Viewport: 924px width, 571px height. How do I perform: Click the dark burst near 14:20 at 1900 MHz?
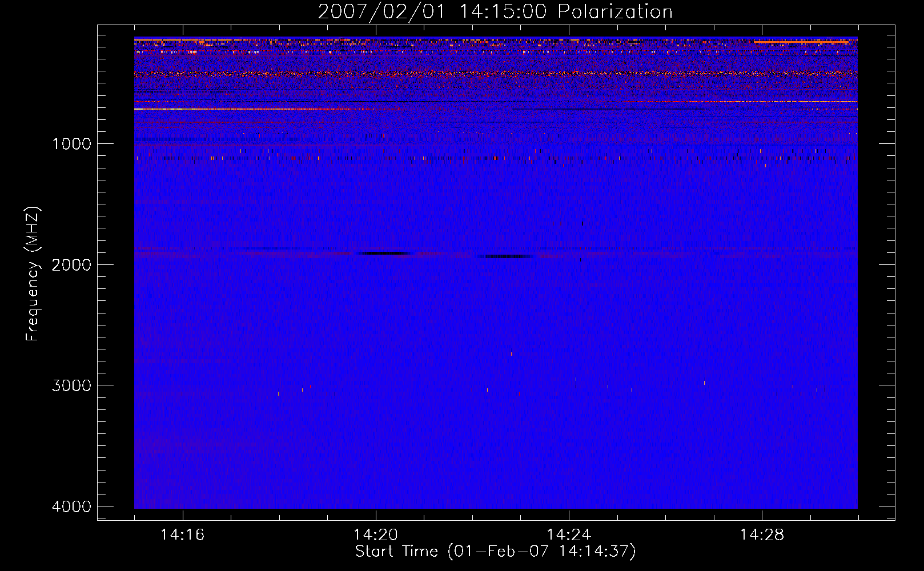pos(384,253)
